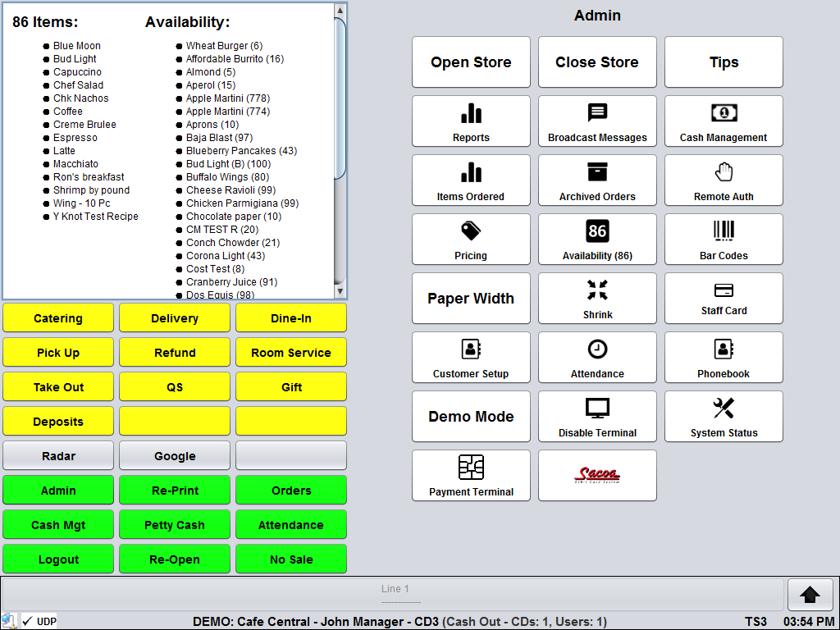Click the Creme Brulee item
Screen dimensions: 840x630
(84, 125)
